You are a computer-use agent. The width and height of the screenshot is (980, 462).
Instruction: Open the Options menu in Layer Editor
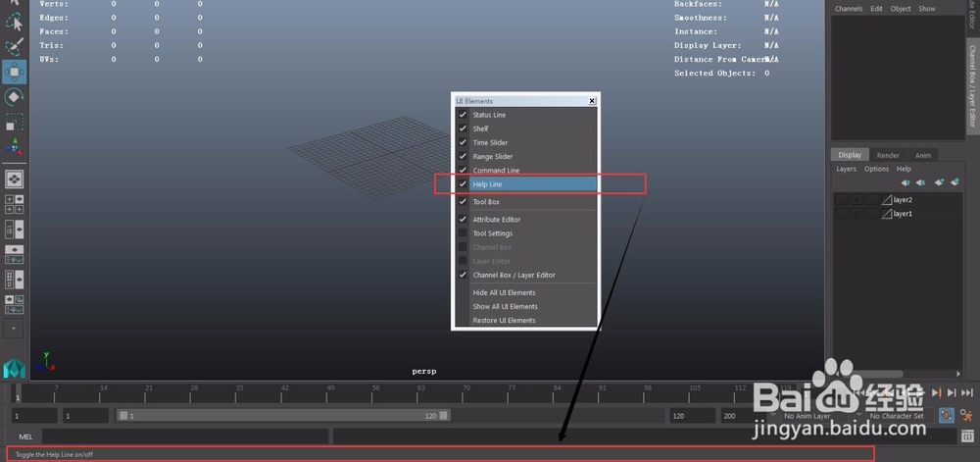876,169
